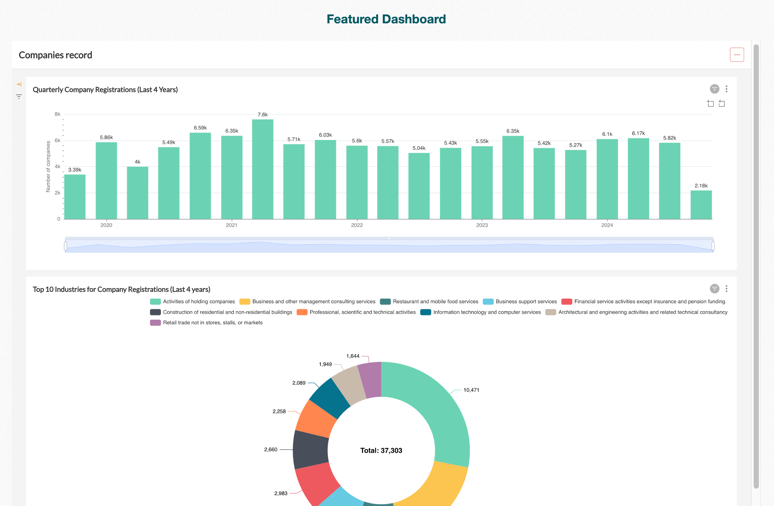Click teal blue donut slice labeled 2,089

330,398
